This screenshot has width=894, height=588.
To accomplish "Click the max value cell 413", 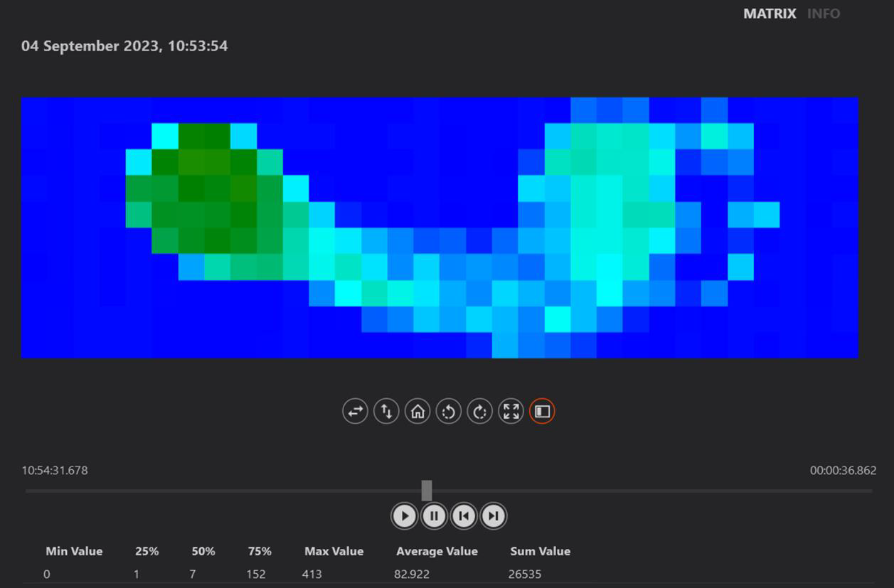I will click(312, 574).
